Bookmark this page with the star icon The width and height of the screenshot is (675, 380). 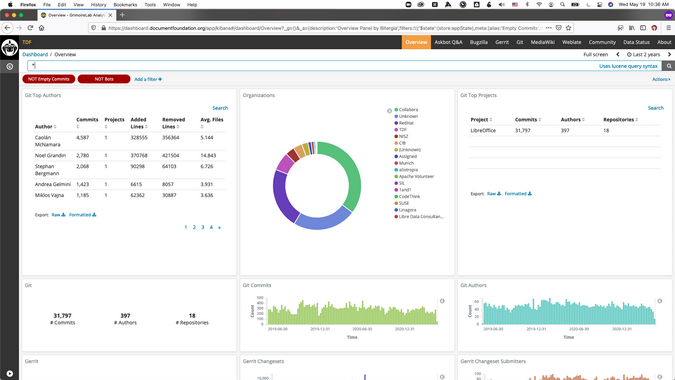(568, 28)
